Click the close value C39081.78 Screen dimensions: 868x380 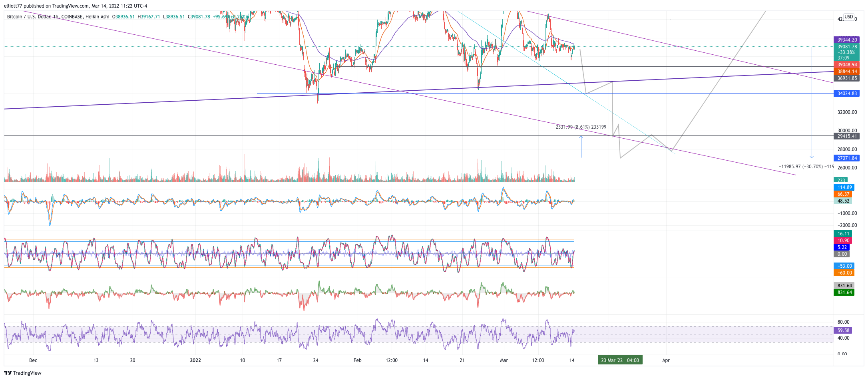(199, 17)
